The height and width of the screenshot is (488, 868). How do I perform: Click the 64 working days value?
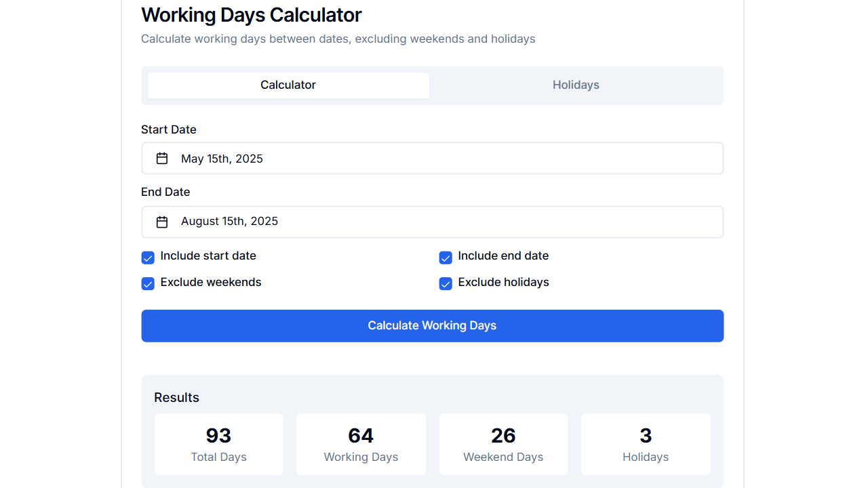[x=361, y=436]
